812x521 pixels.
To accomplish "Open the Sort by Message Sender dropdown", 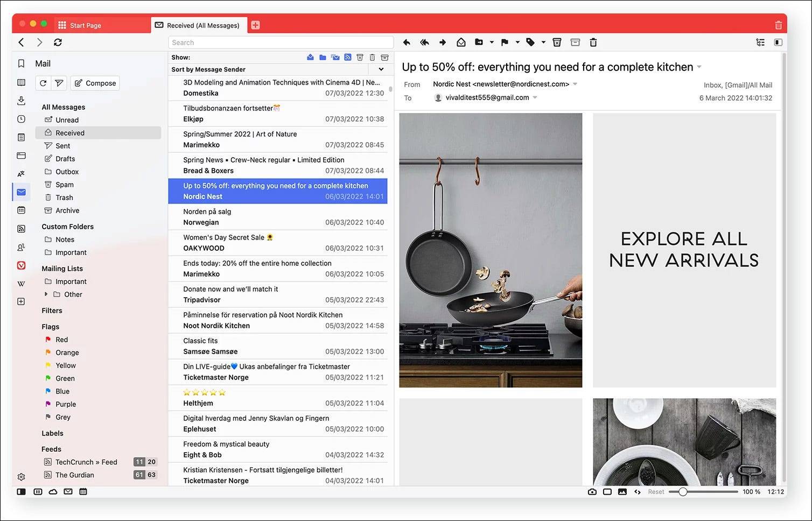I will (381, 69).
